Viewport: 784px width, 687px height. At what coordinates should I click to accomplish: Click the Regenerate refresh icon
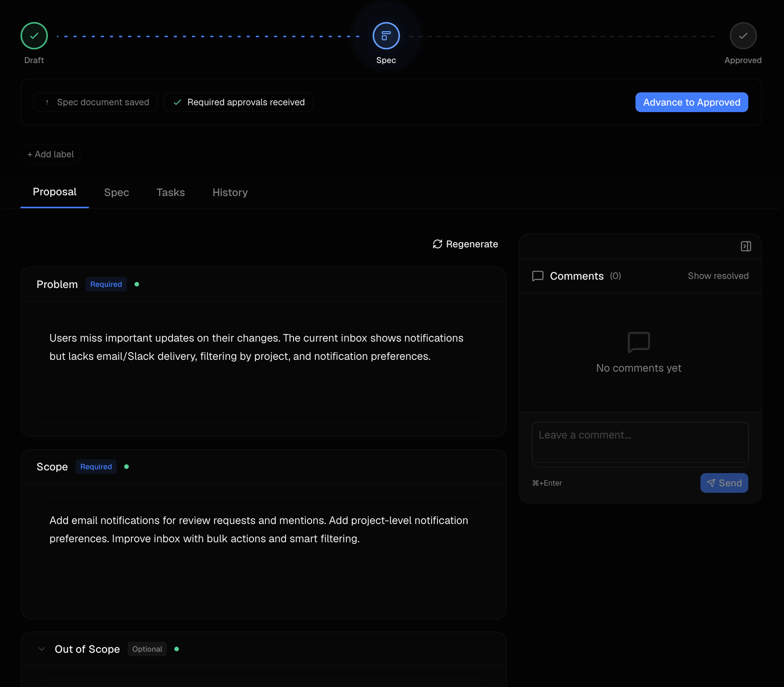437,244
